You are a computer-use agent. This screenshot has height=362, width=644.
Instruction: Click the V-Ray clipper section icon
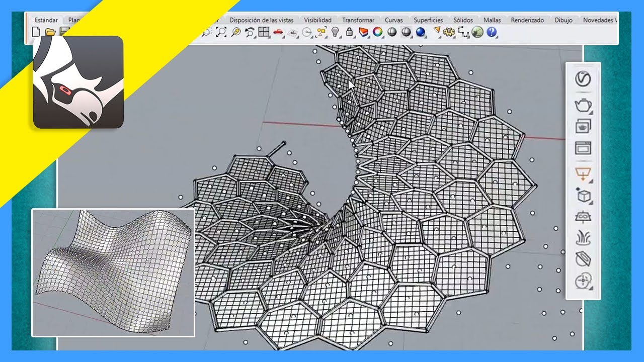tap(583, 259)
